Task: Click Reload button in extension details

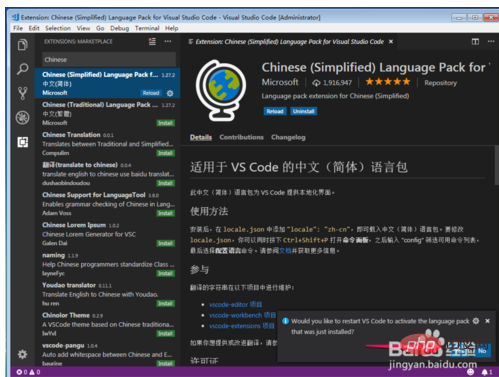Action: pos(275,111)
